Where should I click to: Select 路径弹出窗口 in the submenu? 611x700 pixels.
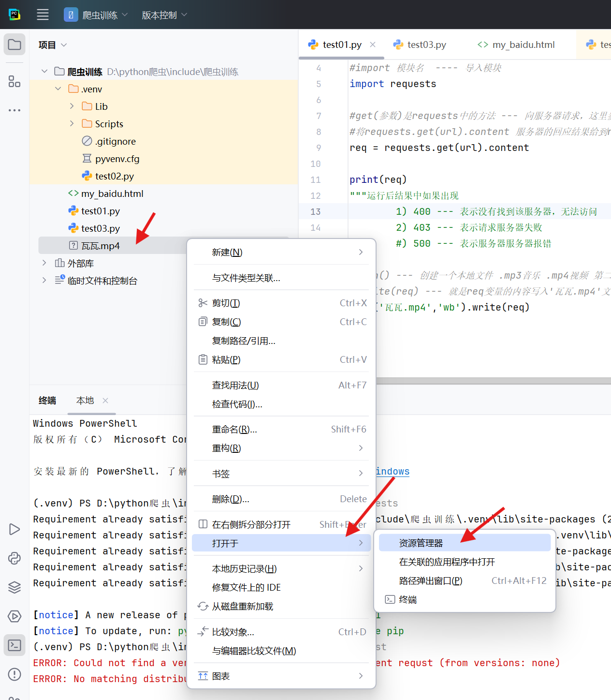[x=465, y=581]
